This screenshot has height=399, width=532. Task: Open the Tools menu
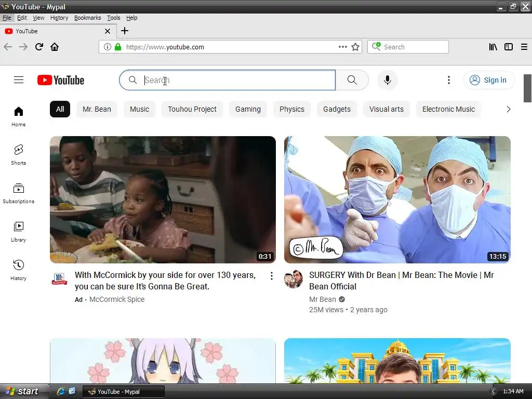tap(114, 18)
